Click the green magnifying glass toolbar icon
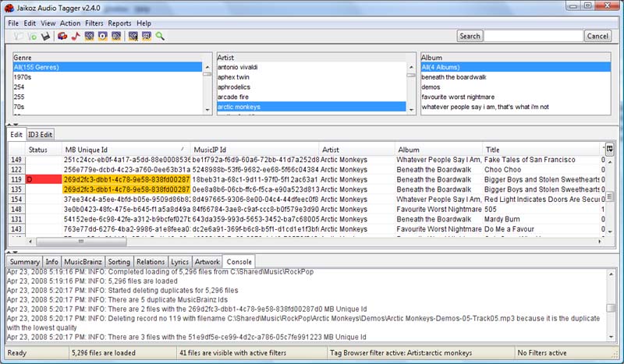The image size is (624, 364). 160,36
